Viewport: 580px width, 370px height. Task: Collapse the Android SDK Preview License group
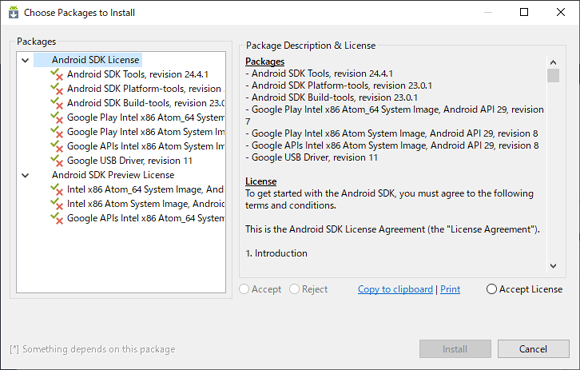coord(25,175)
